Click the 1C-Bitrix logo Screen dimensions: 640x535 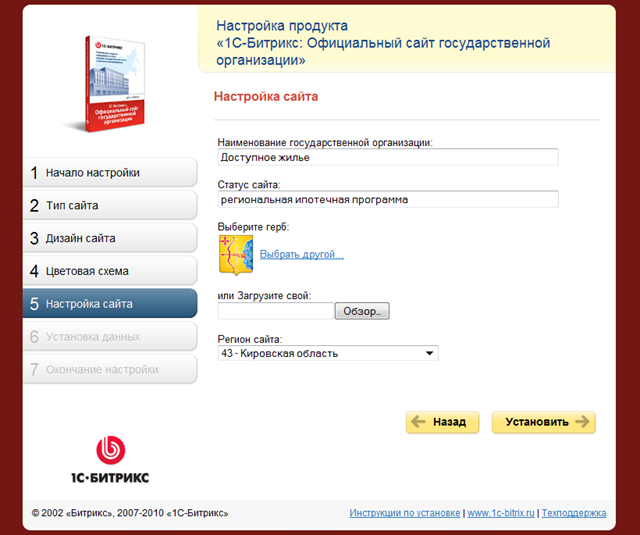[110, 460]
